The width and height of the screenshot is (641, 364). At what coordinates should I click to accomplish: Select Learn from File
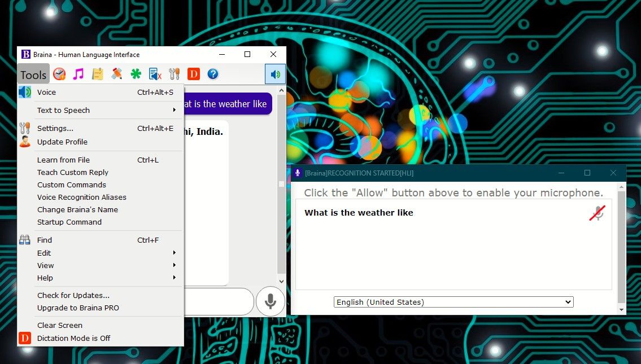(101, 160)
